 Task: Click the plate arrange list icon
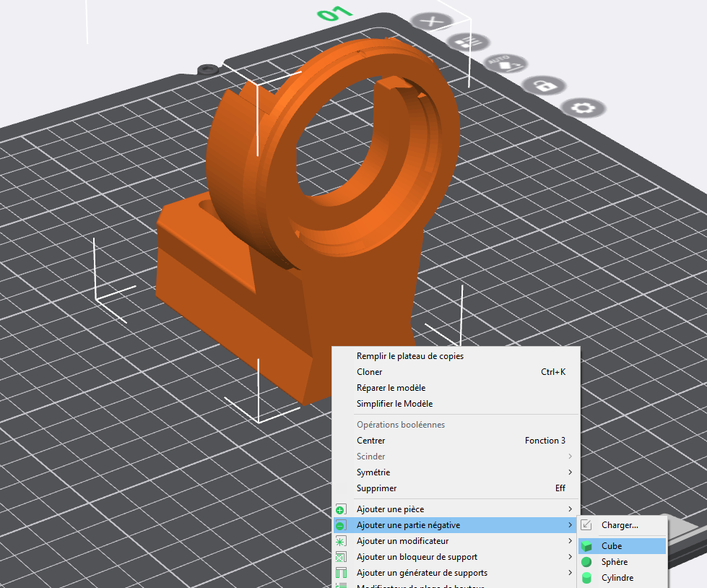point(468,43)
